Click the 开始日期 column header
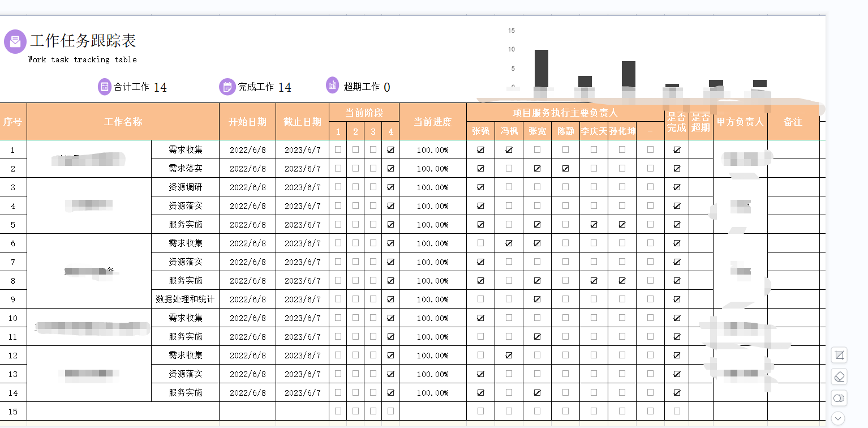The image size is (868, 428). (x=247, y=122)
